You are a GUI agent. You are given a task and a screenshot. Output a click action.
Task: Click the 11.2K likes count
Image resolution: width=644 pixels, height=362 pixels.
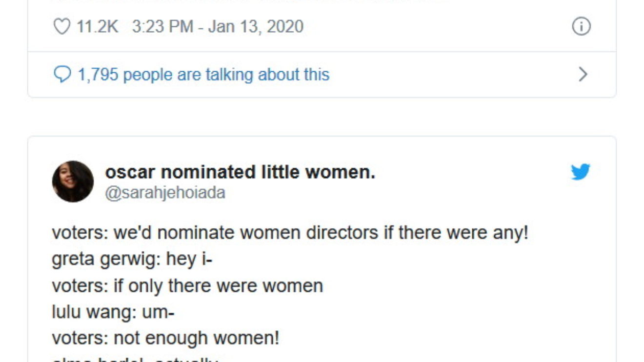click(x=97, y=26)
